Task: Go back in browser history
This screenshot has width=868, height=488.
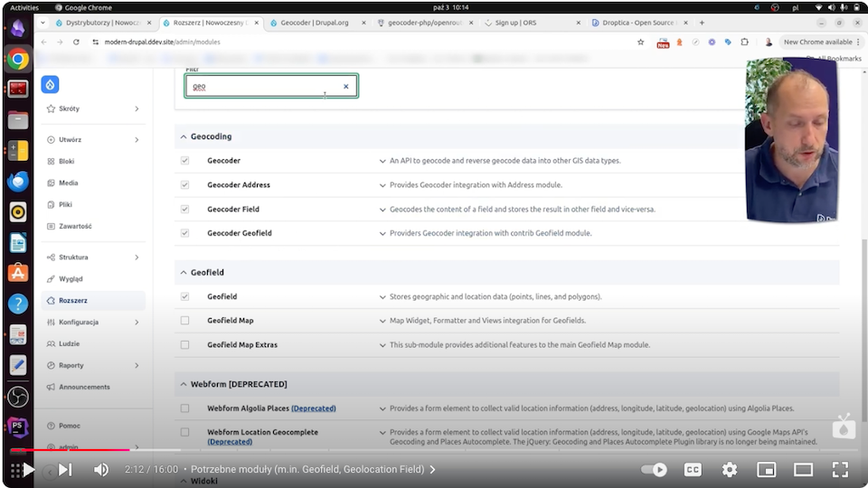Action: tap(43, 42)
